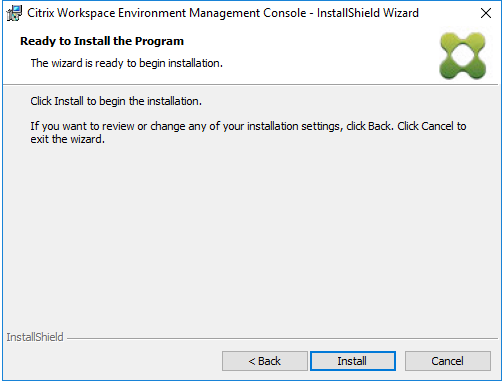Go to previous step via Back button
The image size is (504, 381).
[x=265, y=361]
